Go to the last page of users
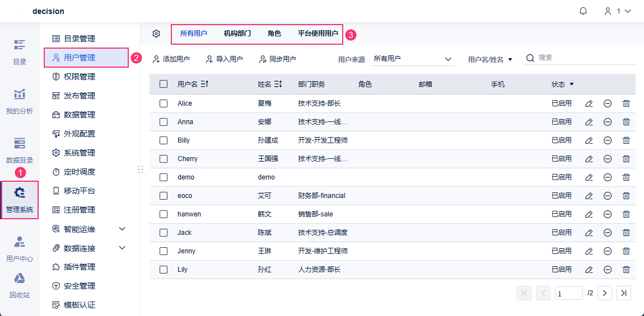 click(624, 293)
